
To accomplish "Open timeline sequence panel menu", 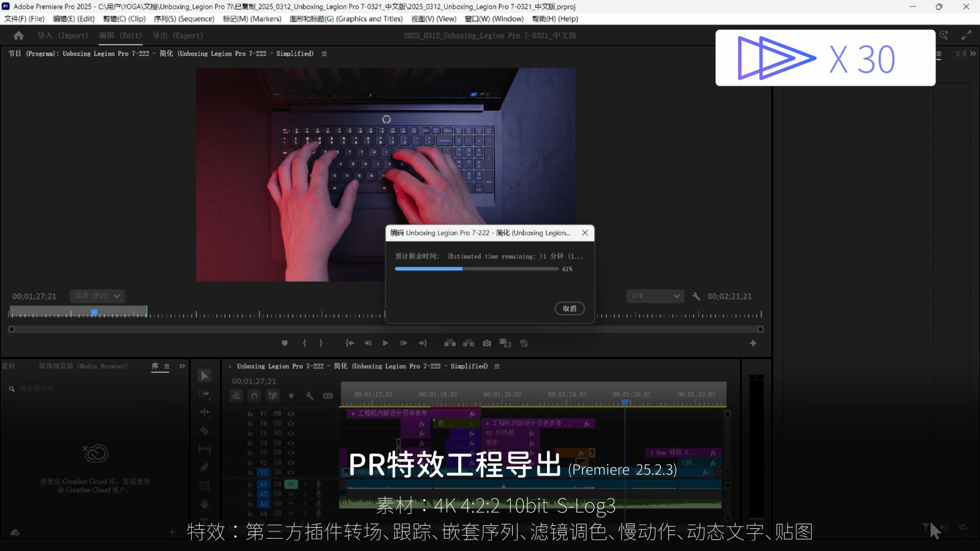I will pyautogui.click(x=497, y=366).
